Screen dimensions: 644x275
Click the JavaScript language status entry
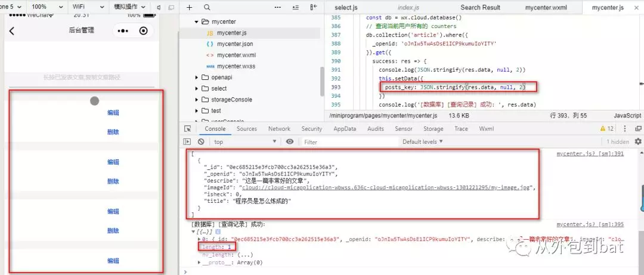[627, 116]
